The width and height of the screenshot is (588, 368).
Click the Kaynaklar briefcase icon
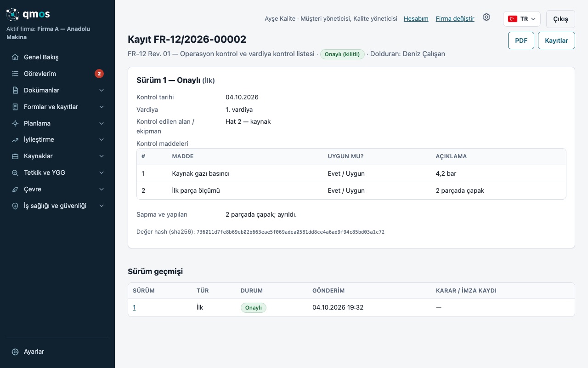(x=15, y=156)
